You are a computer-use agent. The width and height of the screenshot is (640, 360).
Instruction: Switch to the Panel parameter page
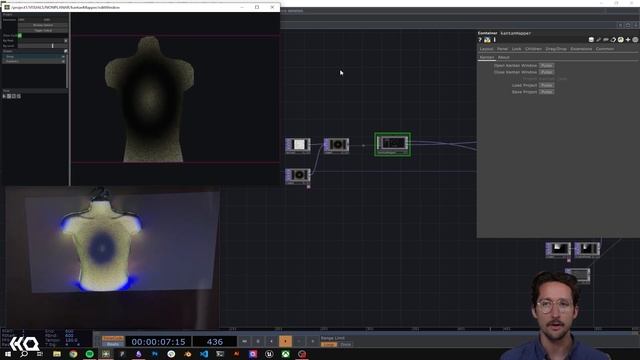point(502,49)
